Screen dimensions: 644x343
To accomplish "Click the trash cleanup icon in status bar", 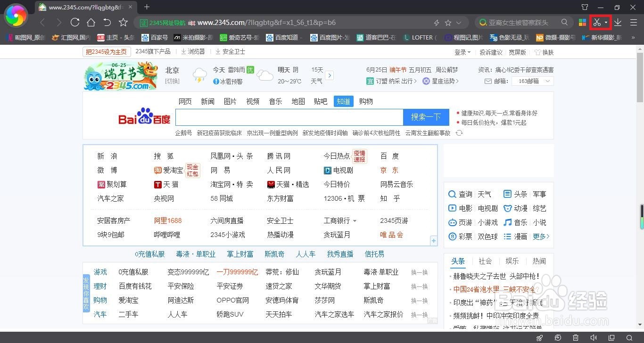I will point(576,337).
